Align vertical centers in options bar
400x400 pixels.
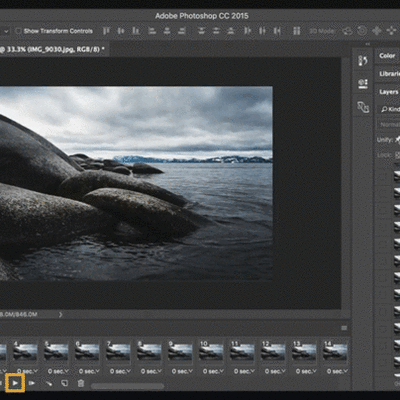121,31
